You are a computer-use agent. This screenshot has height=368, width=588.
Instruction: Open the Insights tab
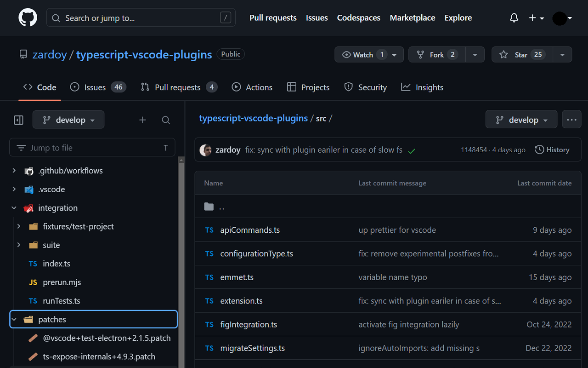pos(422,87)
